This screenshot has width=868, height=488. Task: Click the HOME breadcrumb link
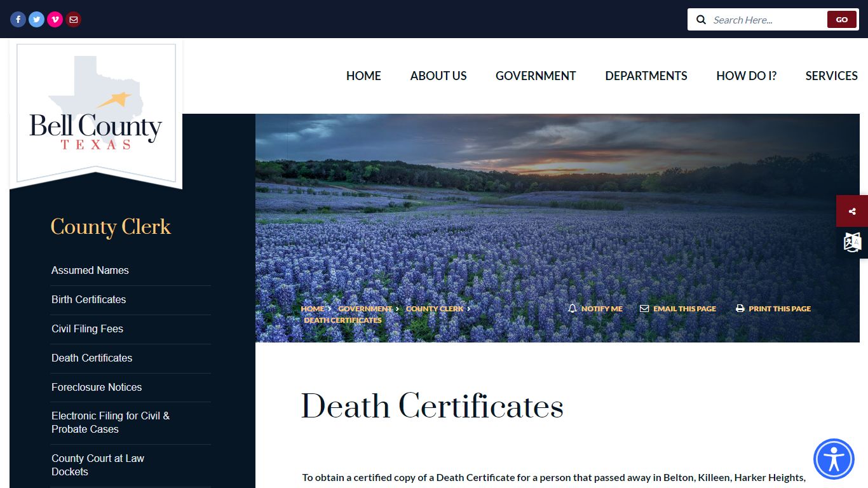click(x=313, y=309)
